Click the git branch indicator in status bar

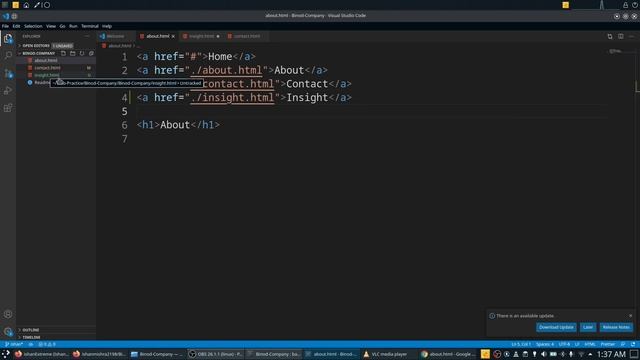pos(14,344)
